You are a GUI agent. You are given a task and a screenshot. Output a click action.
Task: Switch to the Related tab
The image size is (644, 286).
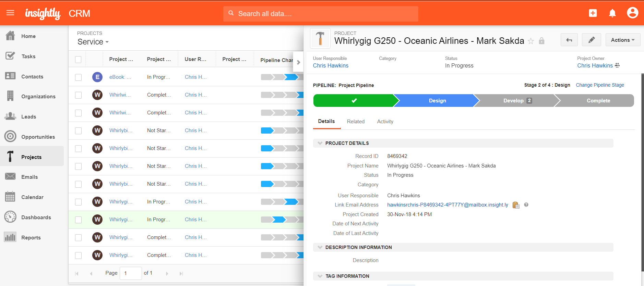tap(355, 122)
